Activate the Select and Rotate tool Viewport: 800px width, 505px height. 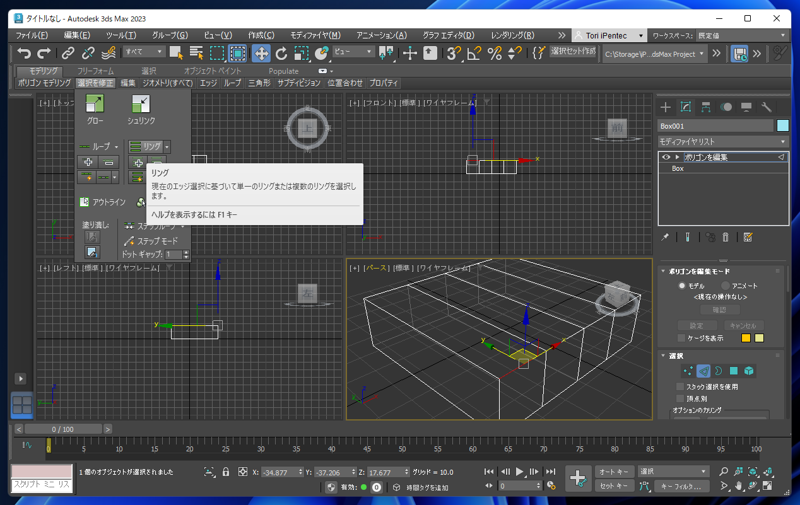282,53
